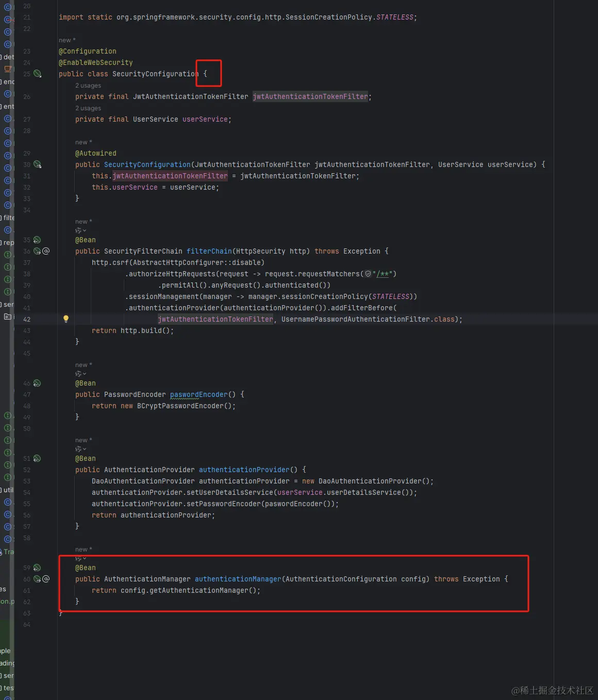598x700 pixels.
Task: Click setUserDetailsService call on line 54
Action: 230,492
